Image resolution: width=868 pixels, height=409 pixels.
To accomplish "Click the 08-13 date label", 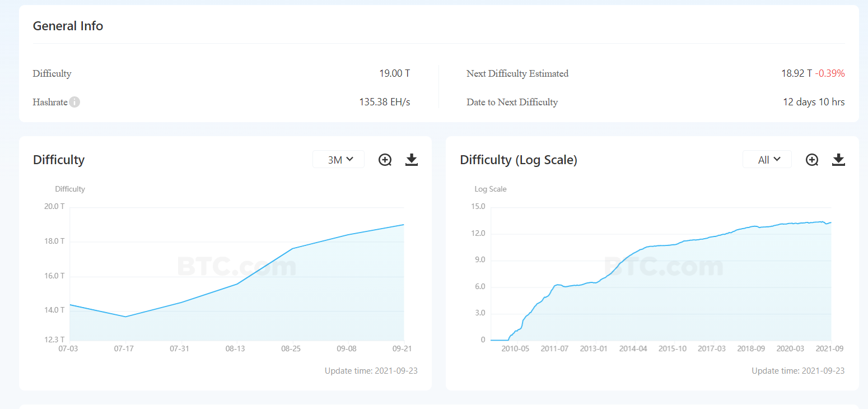I will click(236, 348).
